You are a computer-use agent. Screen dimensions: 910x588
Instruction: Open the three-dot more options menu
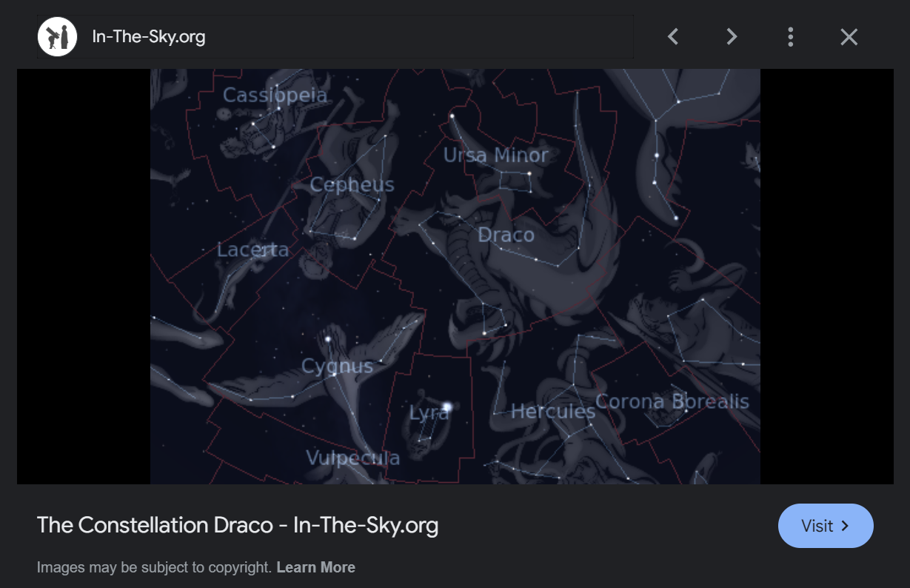click(791, 36)
